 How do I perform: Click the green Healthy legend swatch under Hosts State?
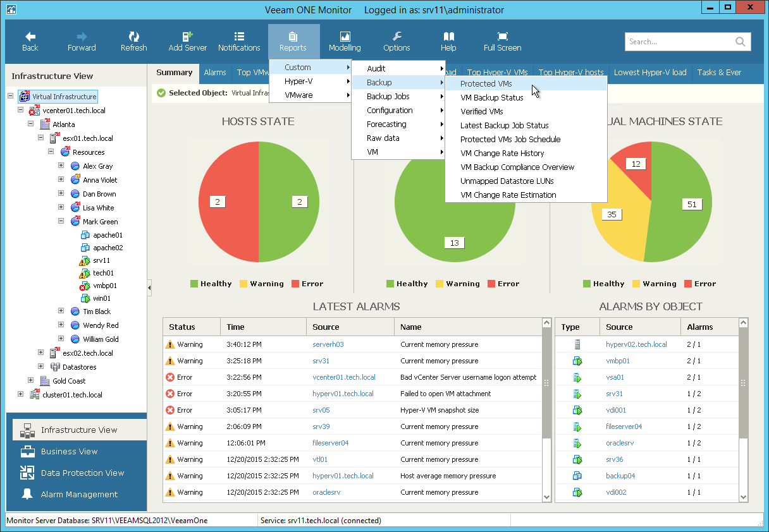pyautogui.click(x=194, y=284)
